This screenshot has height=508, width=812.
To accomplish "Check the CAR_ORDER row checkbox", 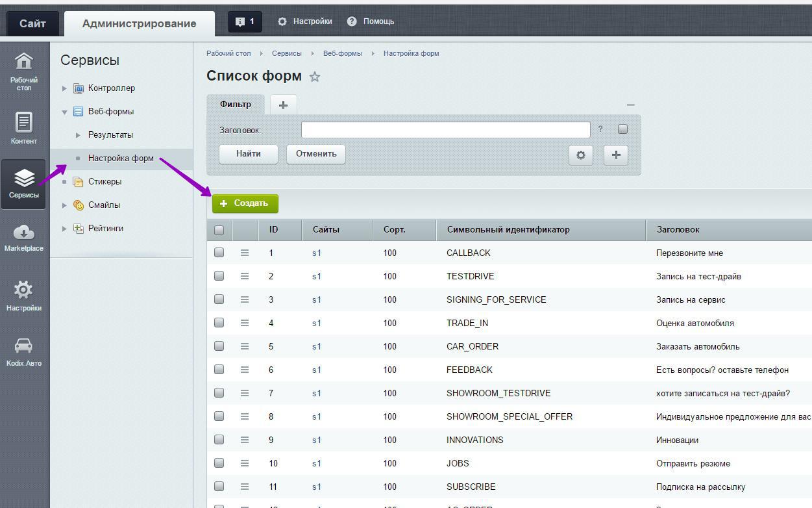I will [x=219, y=346].
